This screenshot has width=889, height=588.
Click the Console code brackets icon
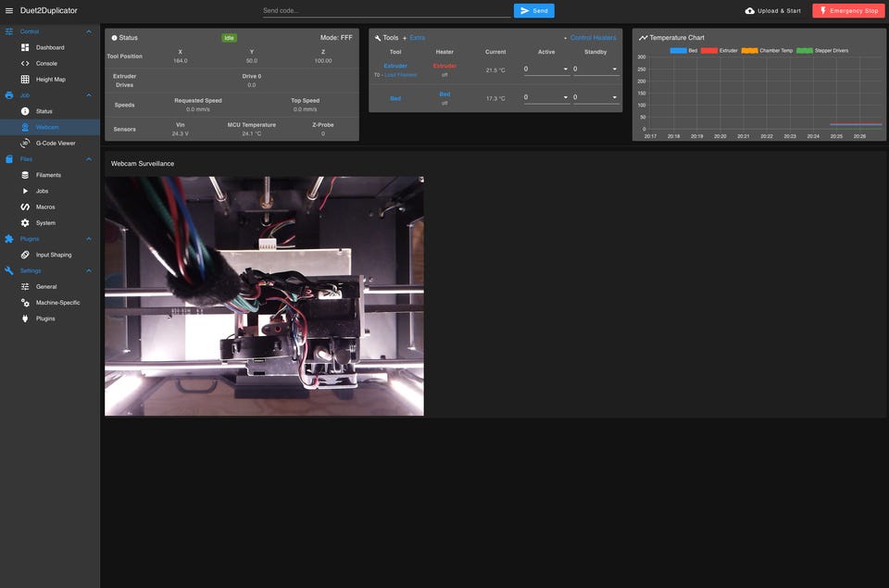click(x=25, y=63)
